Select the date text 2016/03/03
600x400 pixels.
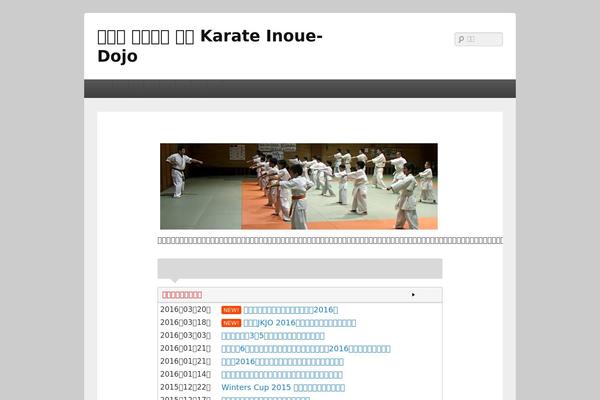pos(185,335)
